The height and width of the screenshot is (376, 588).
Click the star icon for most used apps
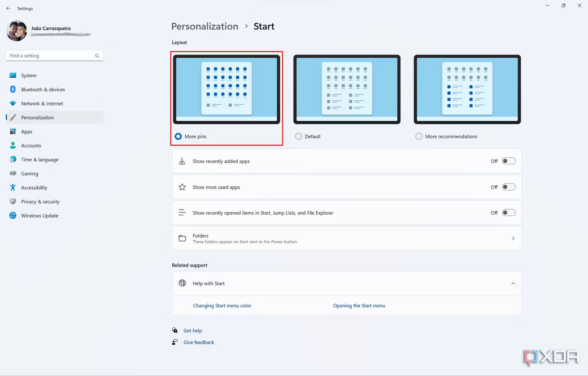pyautogui.click(x=182, y=187)
